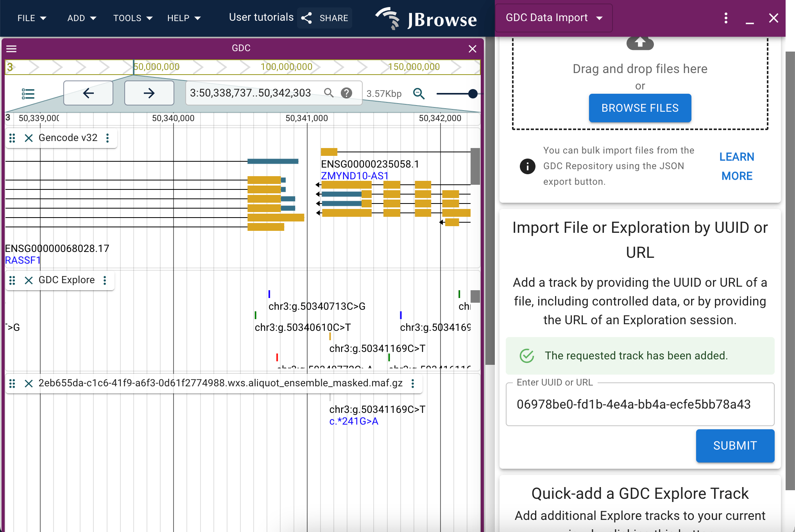This screenshot has height=532, width=795.
Task: Open the track selector list icon
Action: click(28, 94)
